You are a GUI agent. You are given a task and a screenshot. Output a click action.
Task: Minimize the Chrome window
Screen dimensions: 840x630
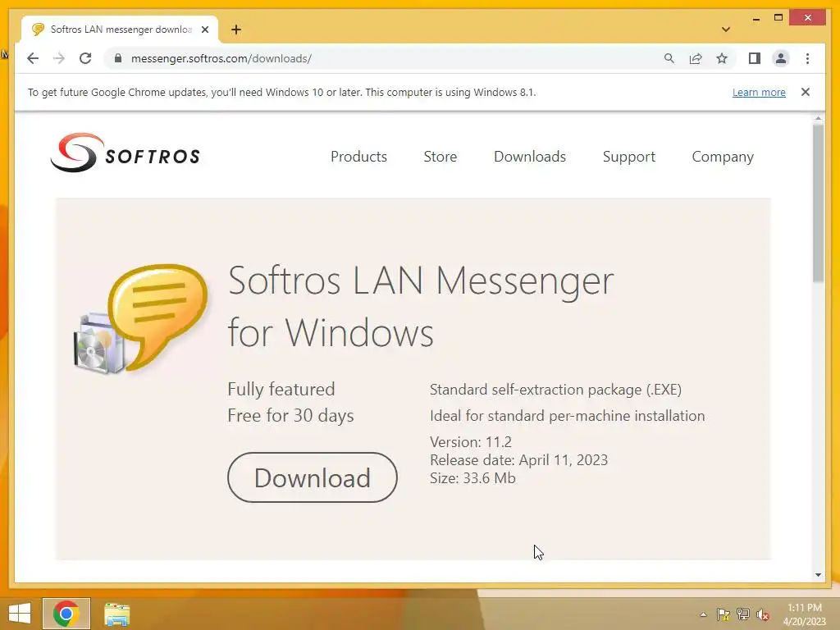point(756,18)
